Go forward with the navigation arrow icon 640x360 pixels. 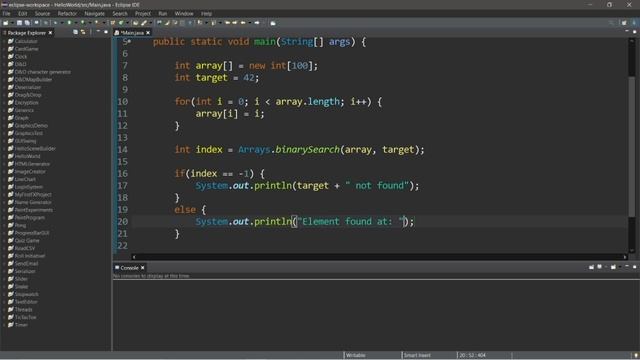[x=257, y=23]
